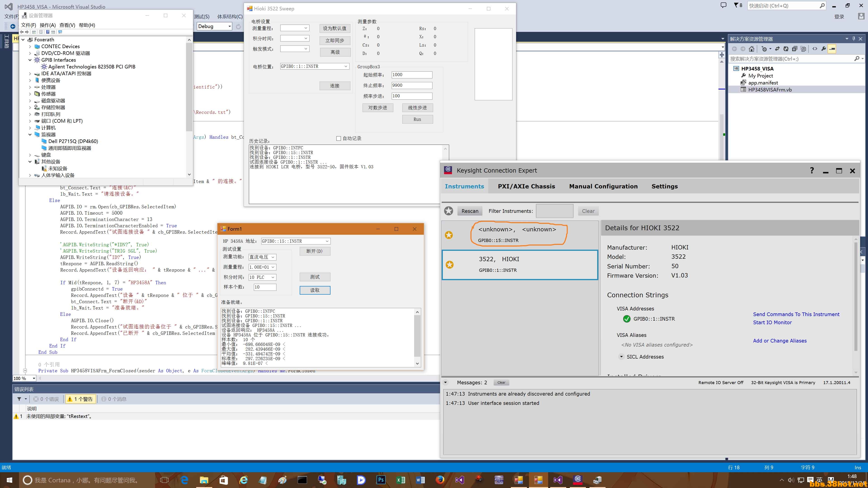This screenshot has height=488, width=868.
Task: Collapse GPIB Interfaces node in Device Manager
Action: click(x=30, y=60)
